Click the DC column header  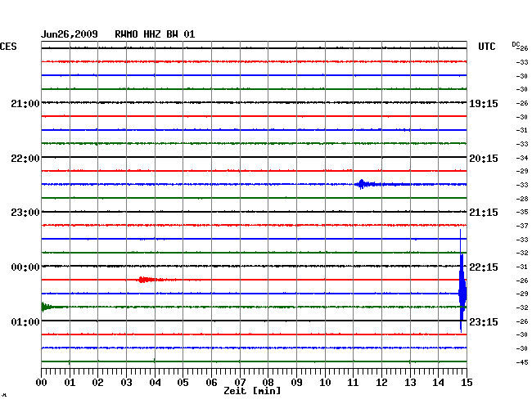tap(516, 44)
